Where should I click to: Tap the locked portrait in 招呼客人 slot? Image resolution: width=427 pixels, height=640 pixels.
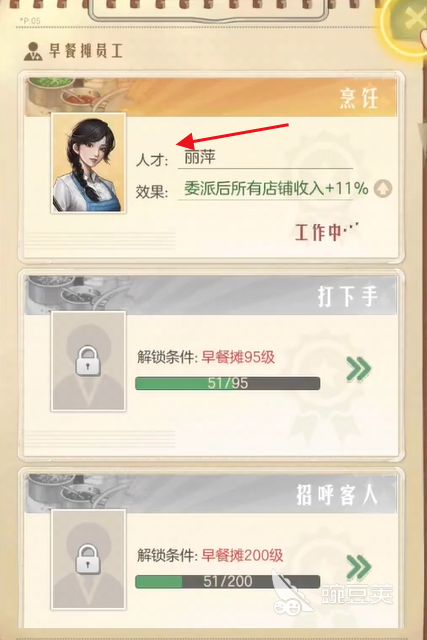point(88,559)
